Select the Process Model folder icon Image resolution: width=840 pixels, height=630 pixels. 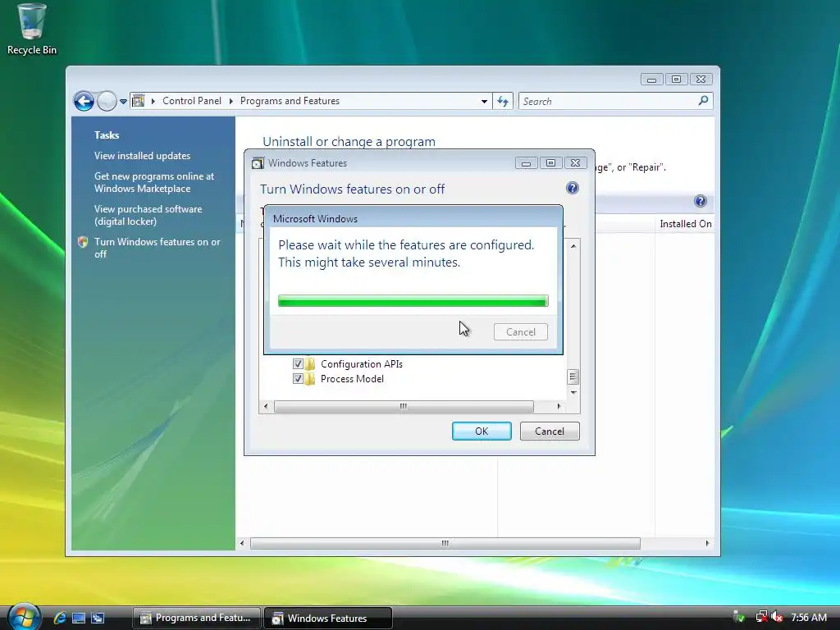[x=310, y=379]
